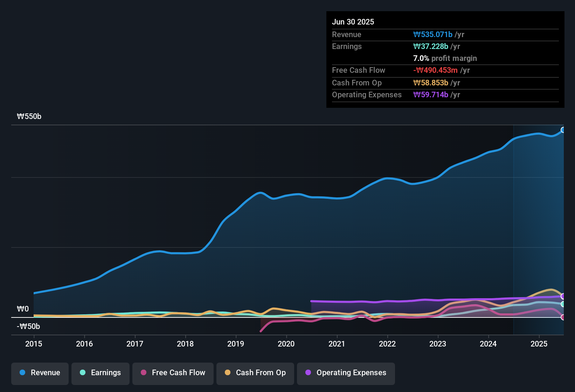Viewport: 575px width, 392px height.
Task: Click the teal Earnings endpoint marker
Action: tap(563, 304)
